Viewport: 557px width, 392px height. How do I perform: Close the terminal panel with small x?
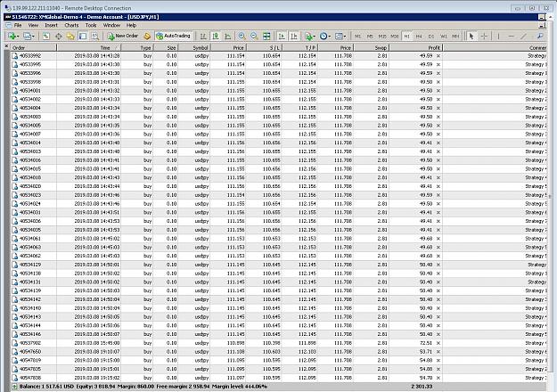point(6,46)
